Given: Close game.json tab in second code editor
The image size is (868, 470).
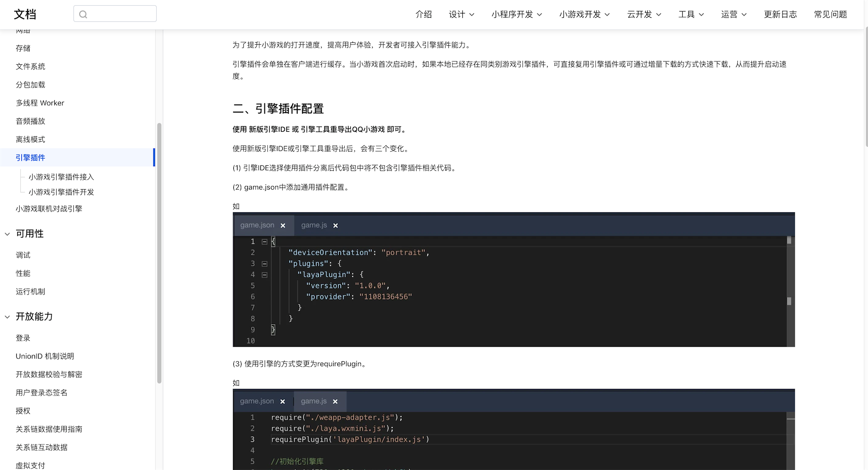Looking at the screenshot, I should (x=283, y=402).
